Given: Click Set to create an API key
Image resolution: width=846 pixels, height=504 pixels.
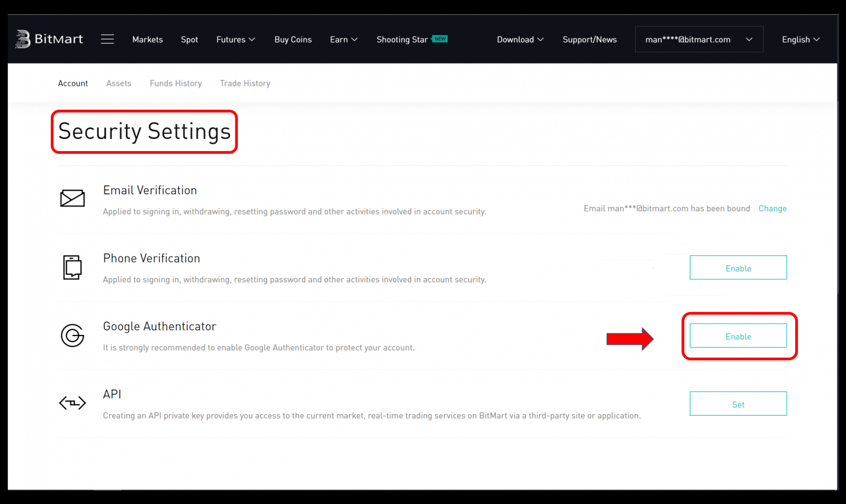Looking at the screenshot, I should pyautogui.click(x=738, y=403).
